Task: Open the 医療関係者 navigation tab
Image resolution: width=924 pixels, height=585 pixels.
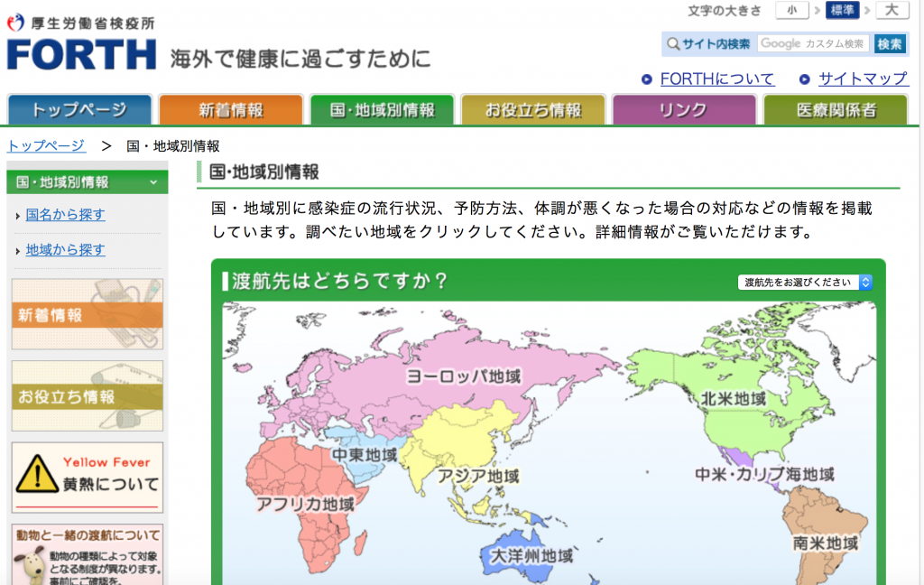Action: (x=836, y=110)
